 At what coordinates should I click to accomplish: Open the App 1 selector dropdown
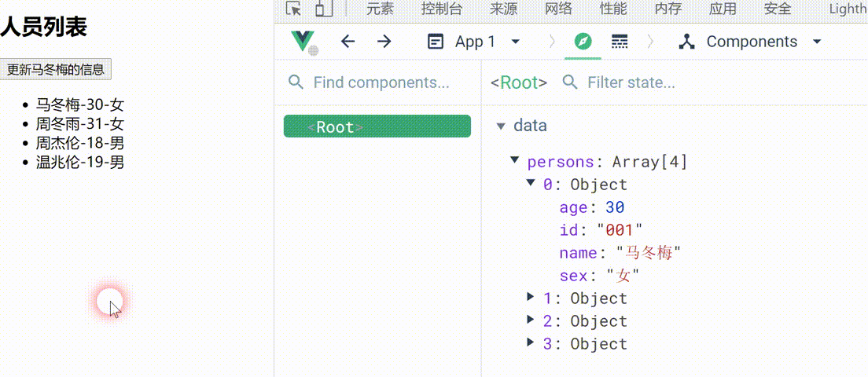click(x=474, y=42)
